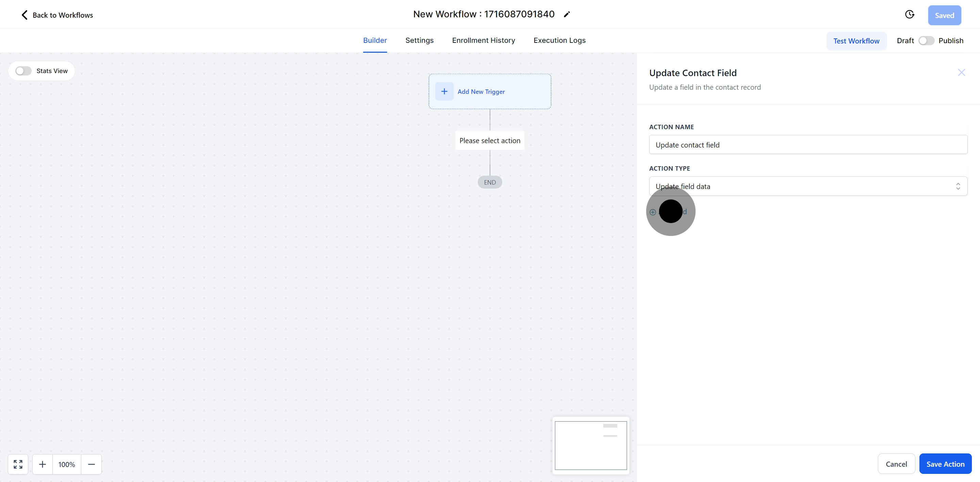Close the Update Contact Field panel
Viewport: 980px width, 482px height.
[961, 73]
